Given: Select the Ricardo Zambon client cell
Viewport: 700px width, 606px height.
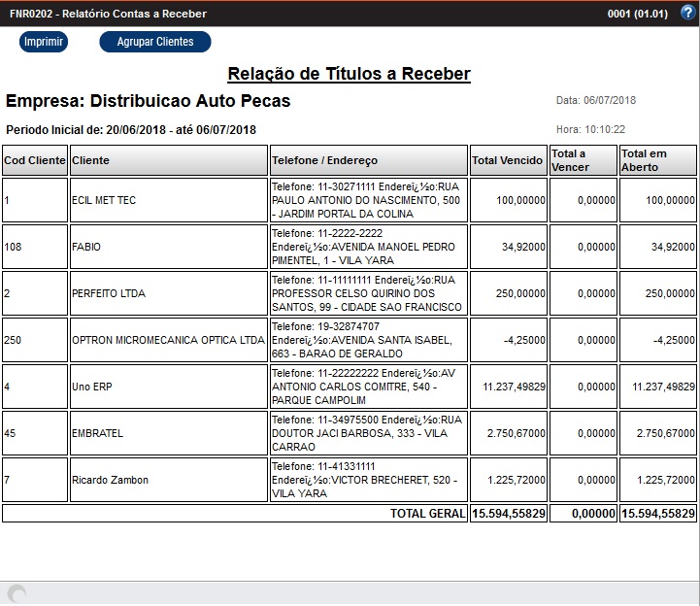Looking at the screenshot, I should point(168,480).
